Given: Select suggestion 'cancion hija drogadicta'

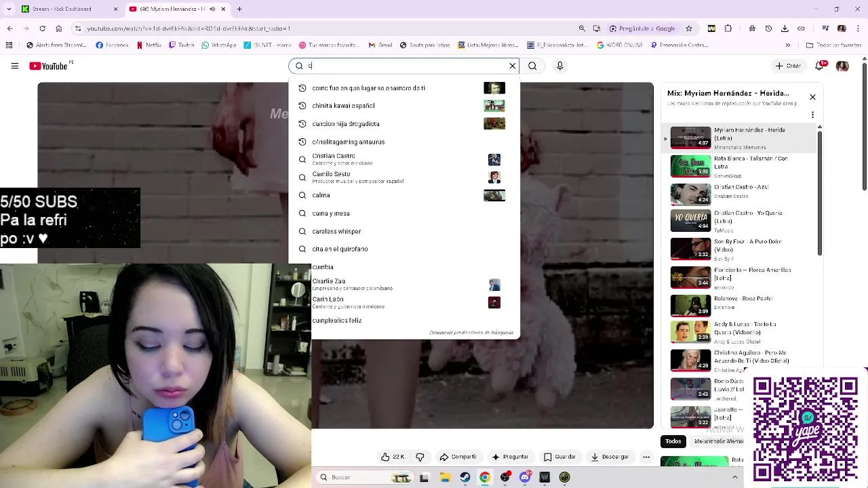Looking at the screenshot, I should pyautogui.click(x=403, y=123).
